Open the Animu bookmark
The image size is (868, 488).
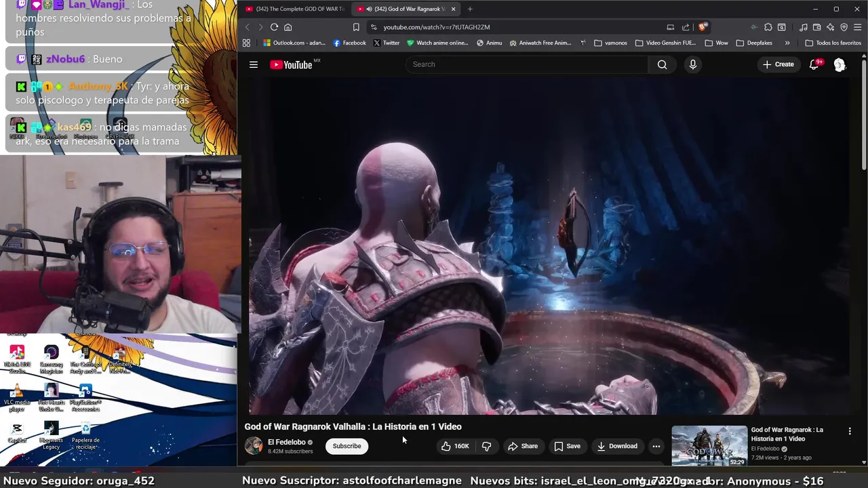pyautogui.click(x=490, y=43)
